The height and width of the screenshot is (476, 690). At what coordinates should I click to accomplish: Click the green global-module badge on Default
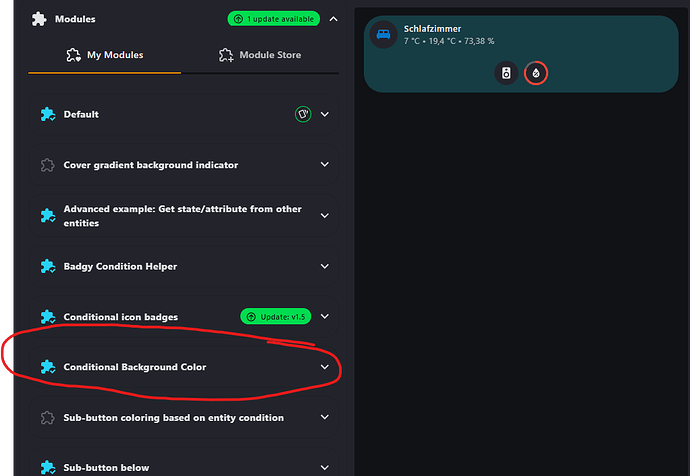[x=303, y=114]
